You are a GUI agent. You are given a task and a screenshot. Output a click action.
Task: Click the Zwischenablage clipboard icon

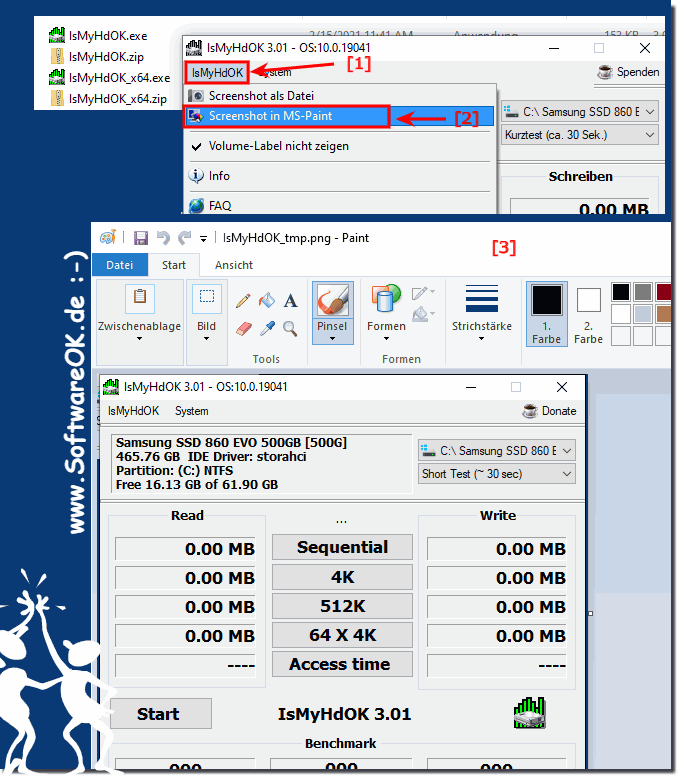point(140,298)
